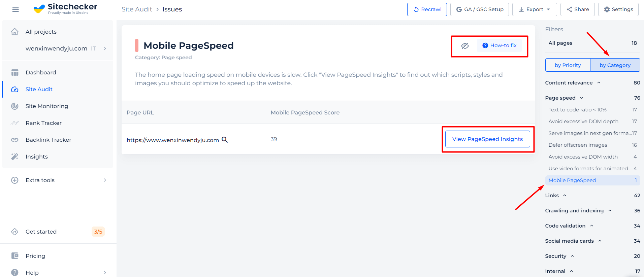
Task: Click View PageSpeed Insights button
Action: click(488, 139)
